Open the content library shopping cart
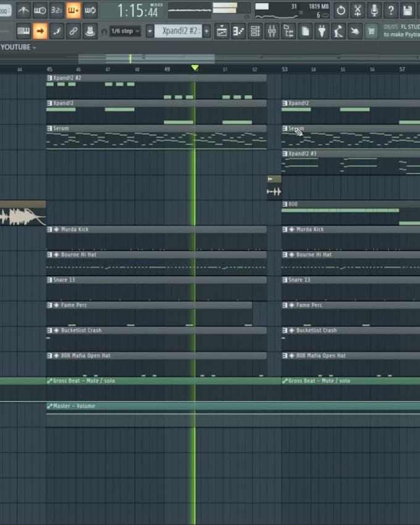The image size is (420, 525). point(371,31)
